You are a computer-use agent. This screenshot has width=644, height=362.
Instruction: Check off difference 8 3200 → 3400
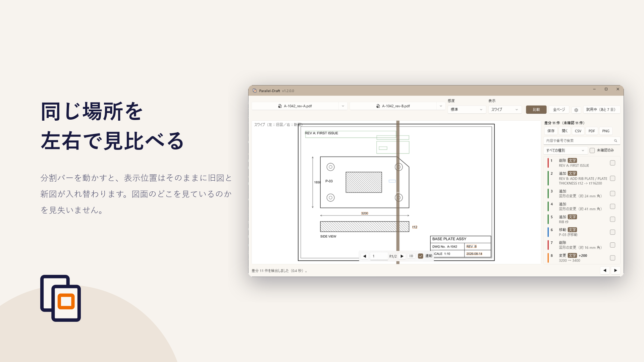612,258
